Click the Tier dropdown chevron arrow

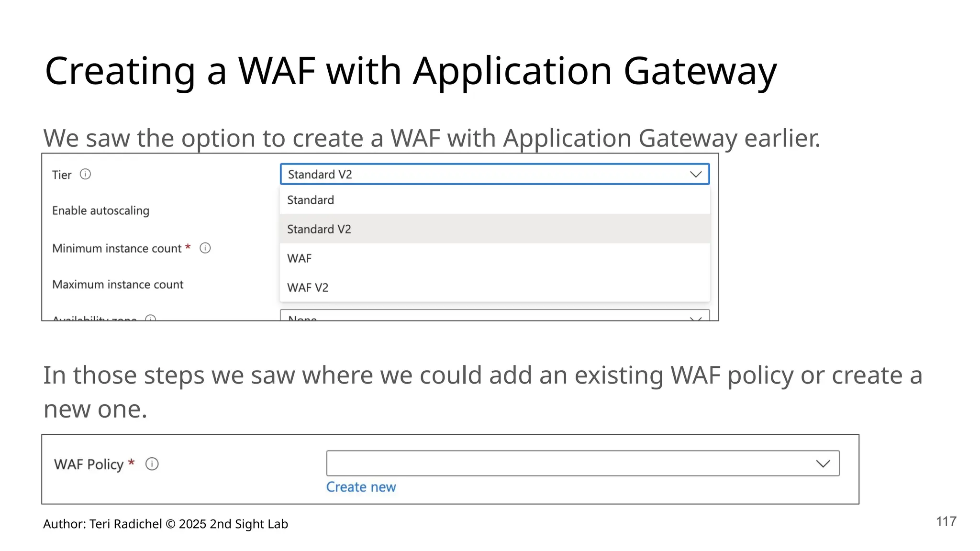coord(696,175)
